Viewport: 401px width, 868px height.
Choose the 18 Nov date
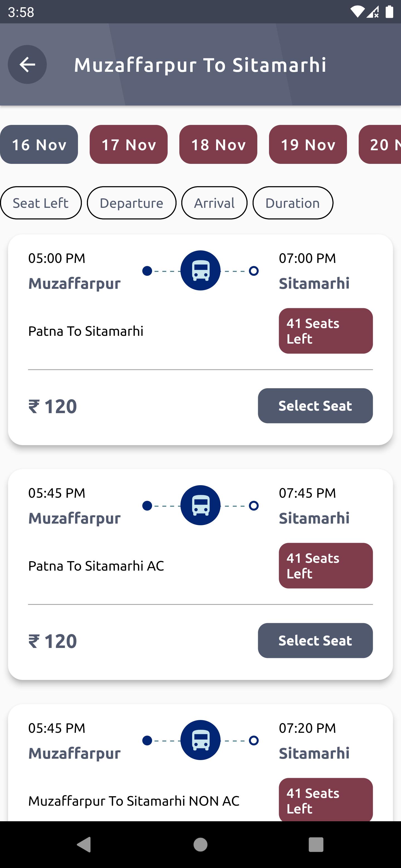tap(218, 145)
